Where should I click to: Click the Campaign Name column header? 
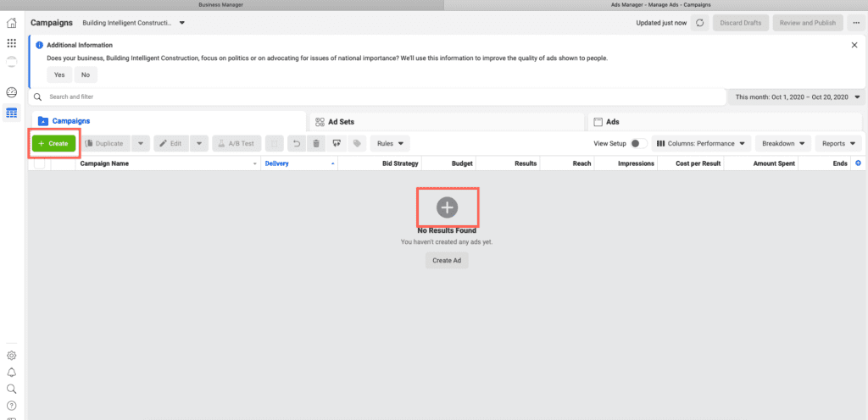point(168,163)
